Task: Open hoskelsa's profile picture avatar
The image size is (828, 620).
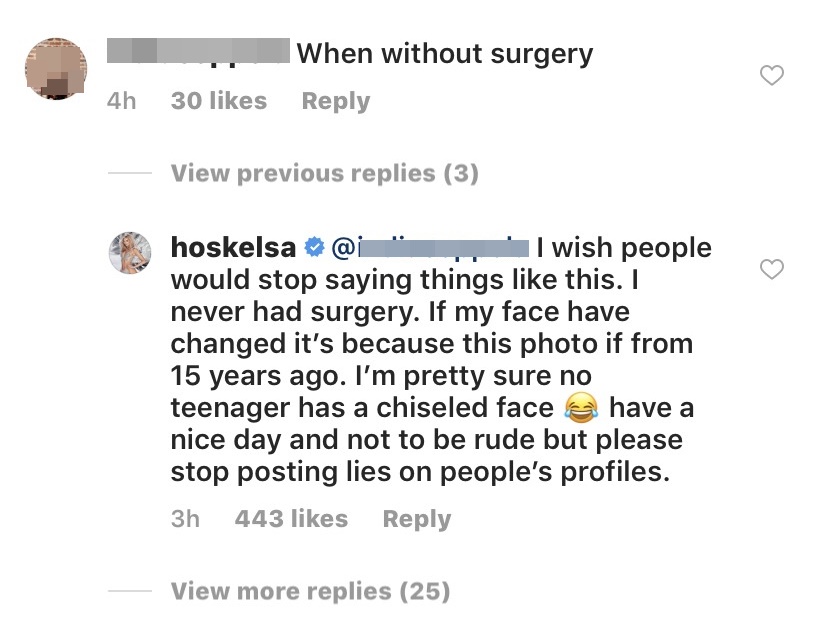Action: click(130, 252)
